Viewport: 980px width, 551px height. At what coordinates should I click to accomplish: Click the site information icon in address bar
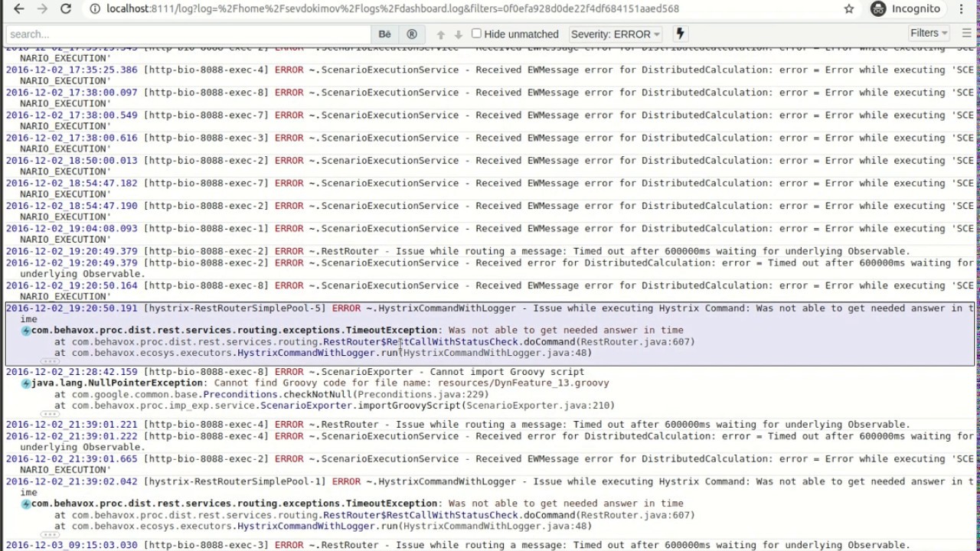tap(94, 8)
